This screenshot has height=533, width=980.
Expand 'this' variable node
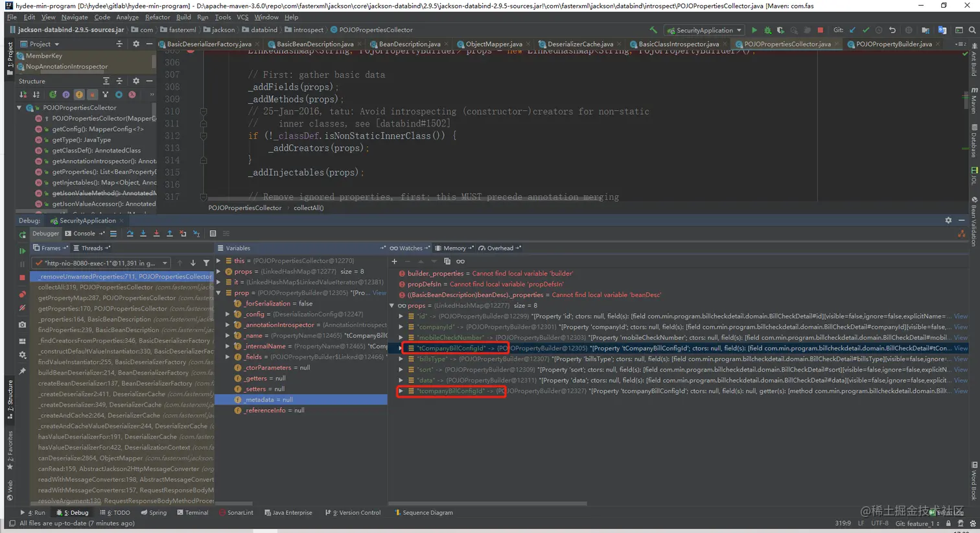219,261
